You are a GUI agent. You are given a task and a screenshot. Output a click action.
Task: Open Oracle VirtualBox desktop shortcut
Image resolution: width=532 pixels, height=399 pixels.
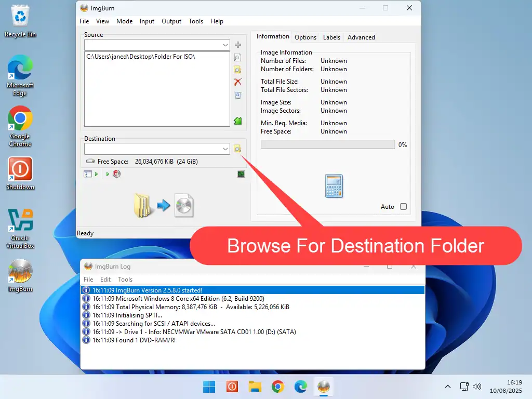tap(20, 229)
